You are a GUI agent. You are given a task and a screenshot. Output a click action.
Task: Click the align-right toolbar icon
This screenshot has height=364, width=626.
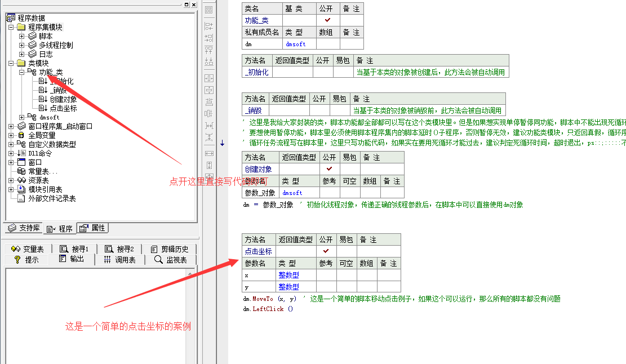click(209, 38)
